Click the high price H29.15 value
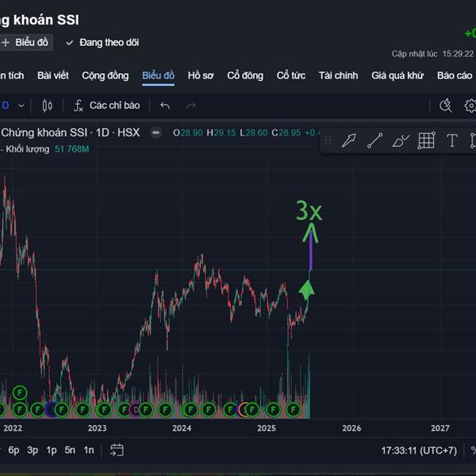Screen dimensions: 476x476 coord(221,133)
